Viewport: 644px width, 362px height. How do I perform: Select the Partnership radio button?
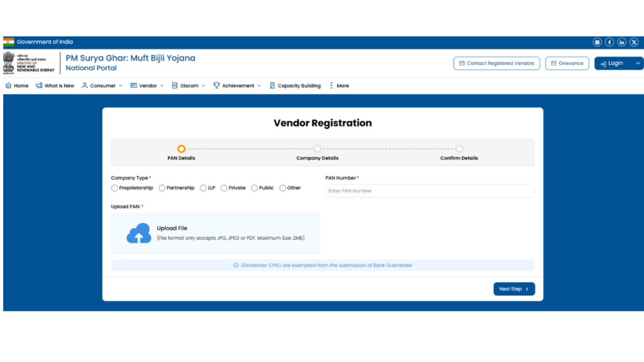(162, 188)
